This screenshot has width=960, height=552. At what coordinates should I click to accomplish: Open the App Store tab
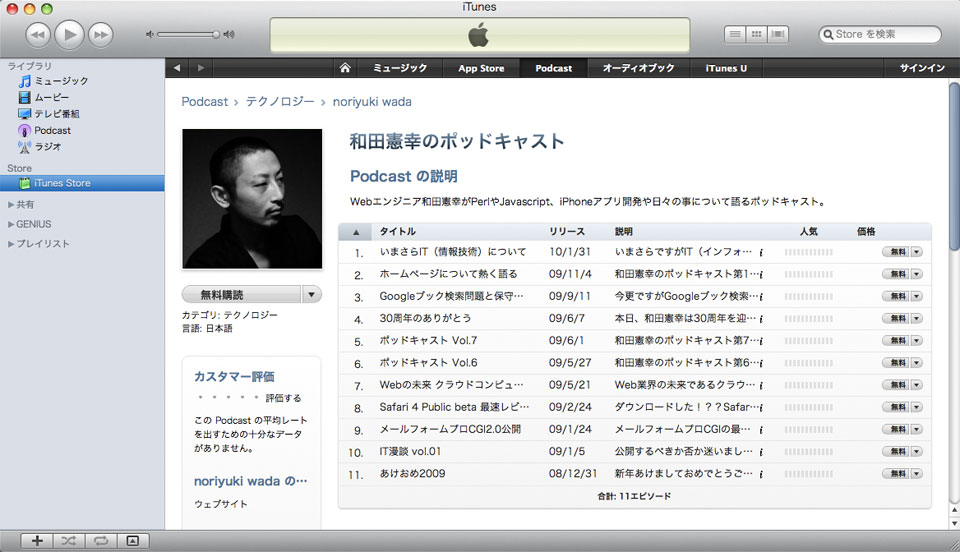481,68
